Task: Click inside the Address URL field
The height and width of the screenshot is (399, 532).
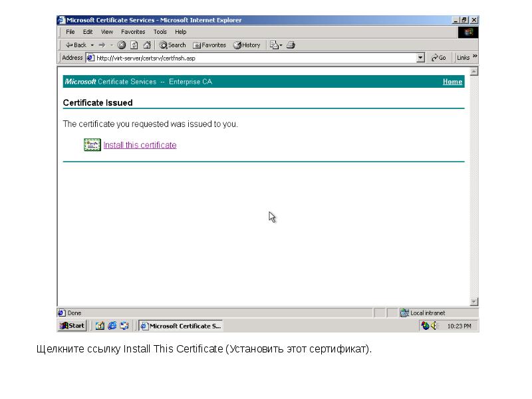Action: pyautogui.click(x=253, y=58)
